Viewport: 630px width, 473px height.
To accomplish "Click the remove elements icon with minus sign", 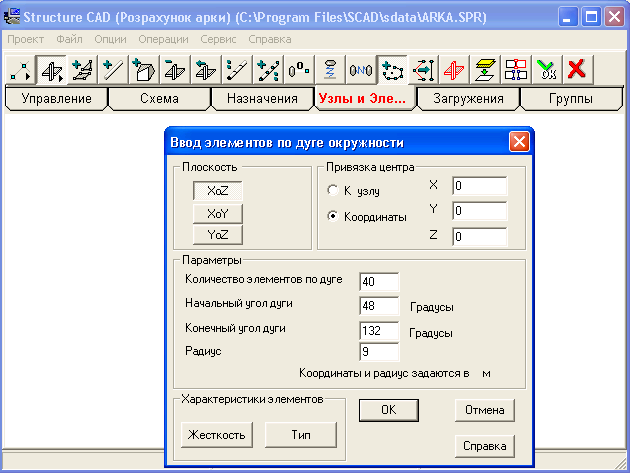I will tap(175, 70).
